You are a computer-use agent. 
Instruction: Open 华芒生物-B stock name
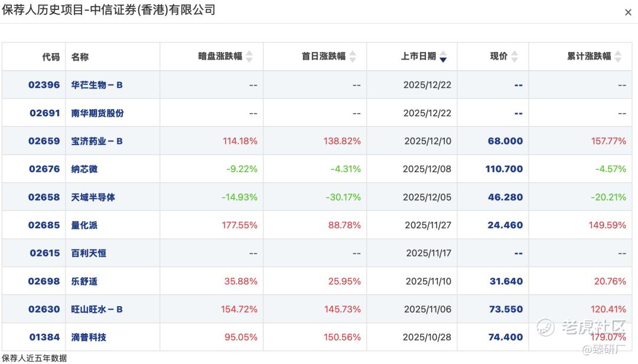tap(97, 85)
